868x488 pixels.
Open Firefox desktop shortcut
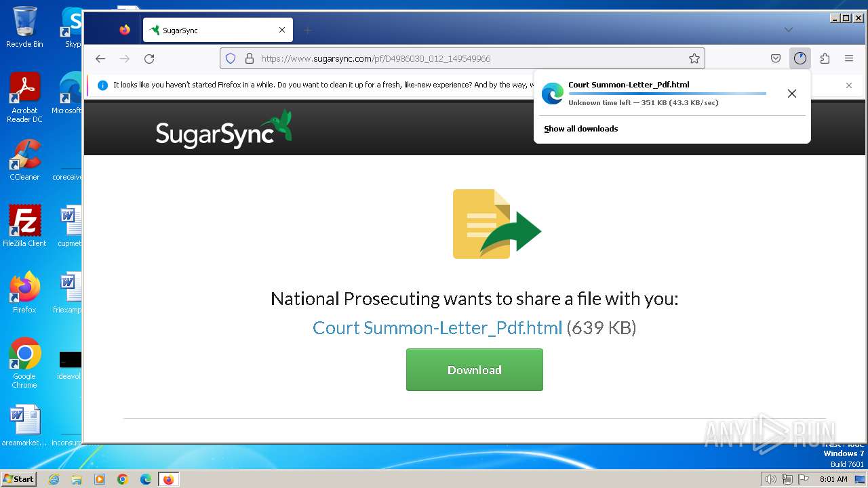(x=24, y=293)
